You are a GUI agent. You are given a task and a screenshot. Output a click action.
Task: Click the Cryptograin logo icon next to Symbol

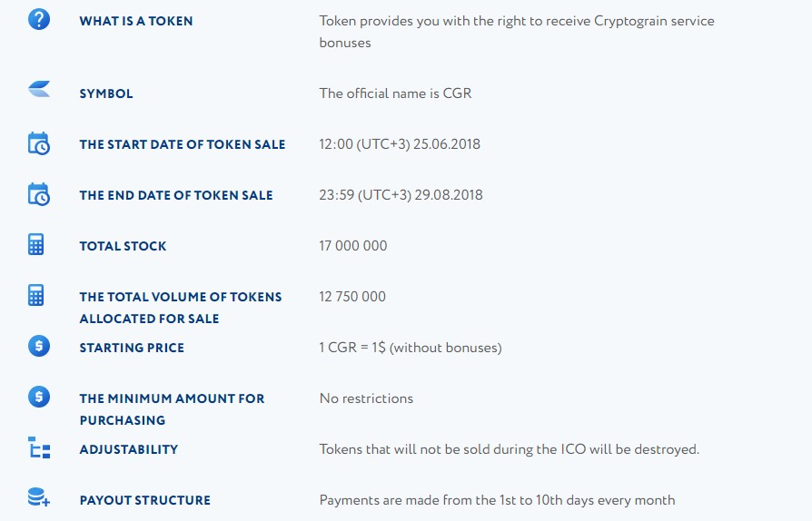point(39,89)
